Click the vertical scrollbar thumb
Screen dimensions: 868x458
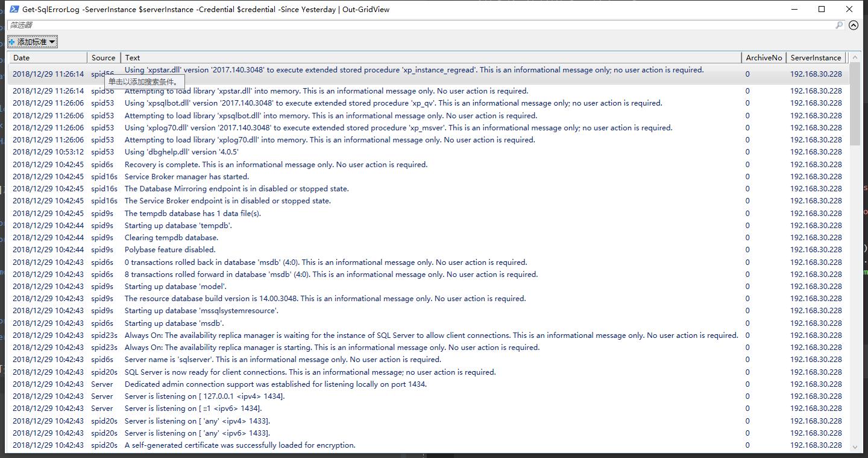pos(855,104)
